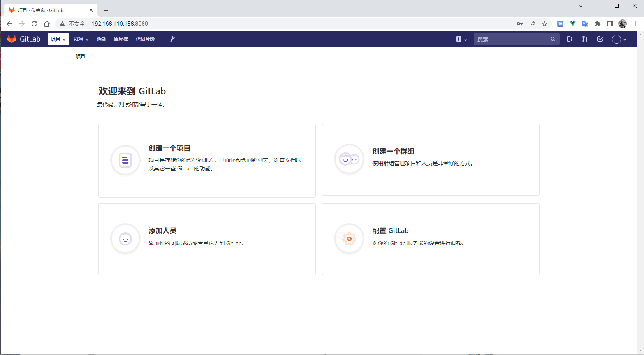Open the 创建一个群组 card
This screenshot has width=644, height=355.
[x=431, y=160]
